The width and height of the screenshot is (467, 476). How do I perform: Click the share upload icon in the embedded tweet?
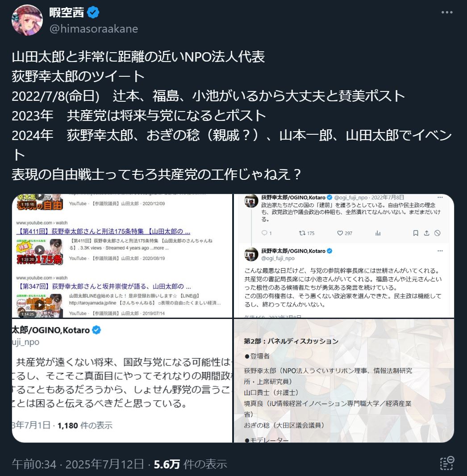[426, 233]
